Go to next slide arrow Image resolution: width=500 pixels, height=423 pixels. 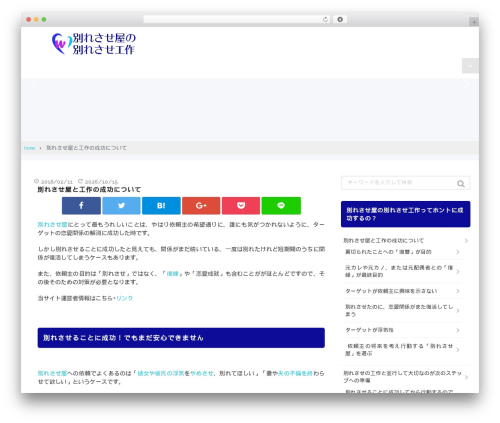(x=467, y=84)
